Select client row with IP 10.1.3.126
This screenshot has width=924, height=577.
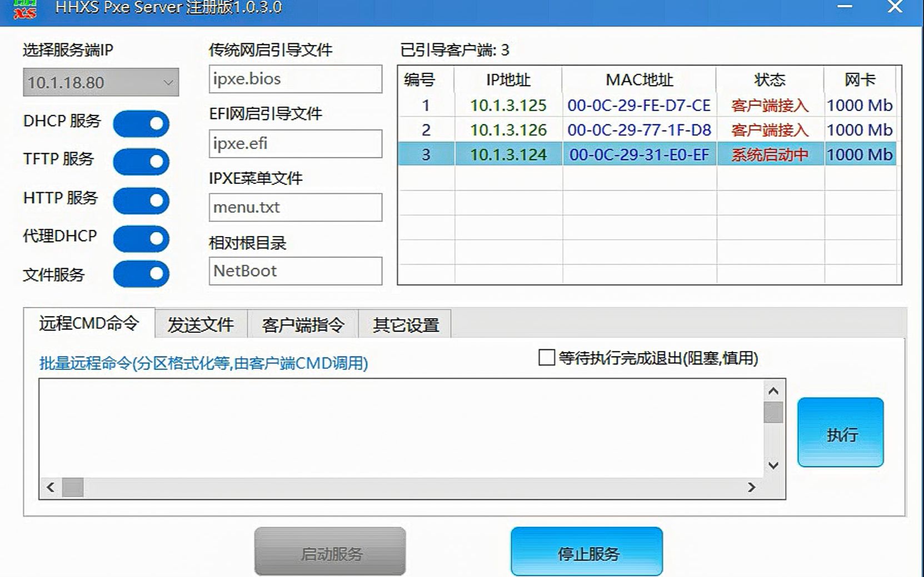647,129
